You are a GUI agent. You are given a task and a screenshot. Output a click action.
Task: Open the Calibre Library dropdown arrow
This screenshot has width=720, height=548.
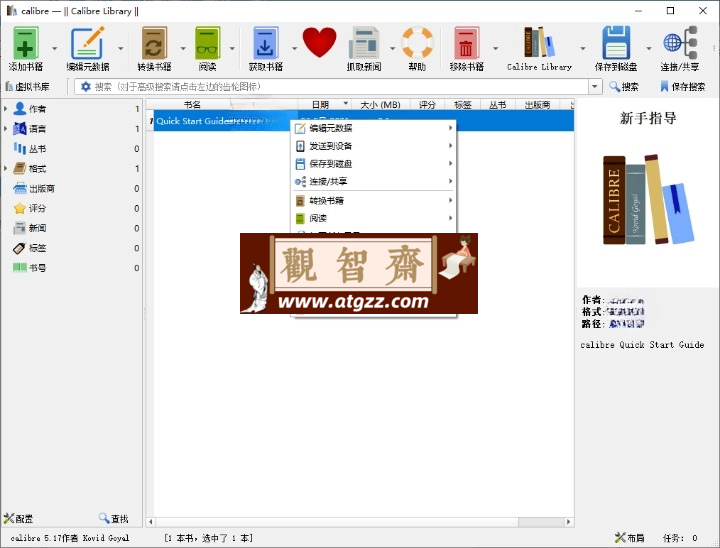(583, 48)
